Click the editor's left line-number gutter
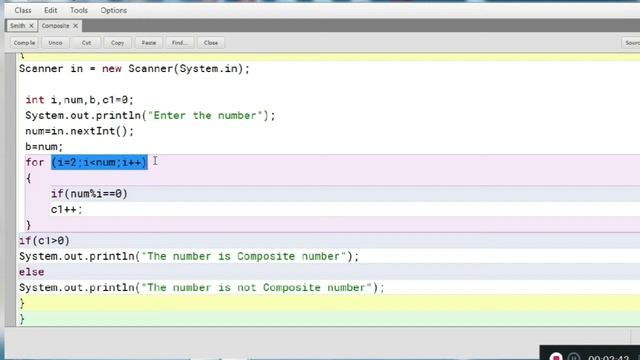 coord(11,189)
